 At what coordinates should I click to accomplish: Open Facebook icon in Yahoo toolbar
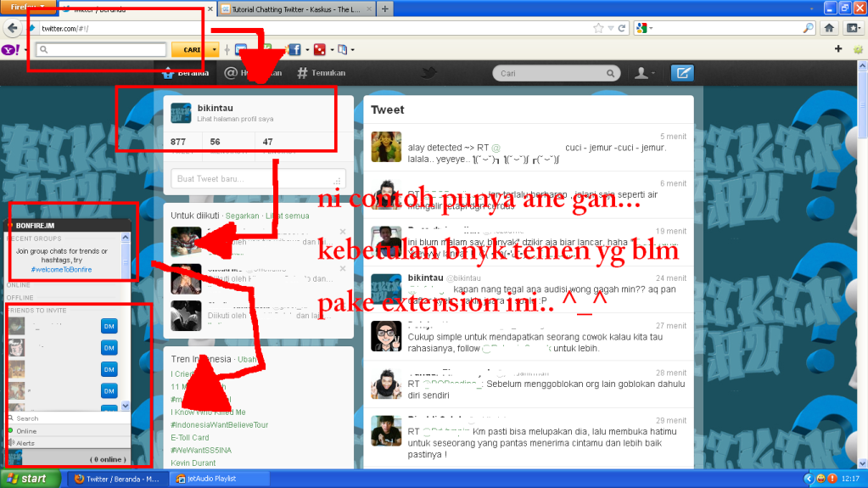tap(294, 50)
